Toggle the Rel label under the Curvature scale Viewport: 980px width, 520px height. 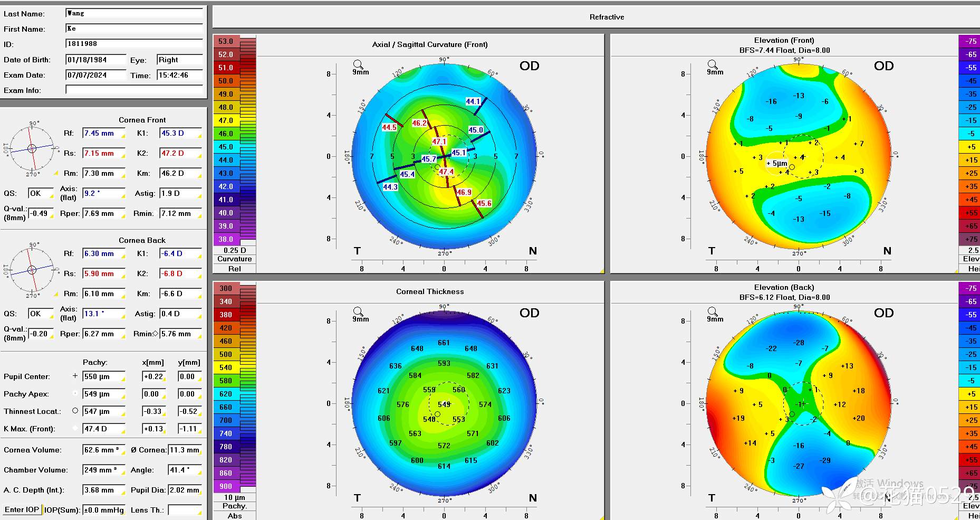pyautogui.click(x=234, y=268)
